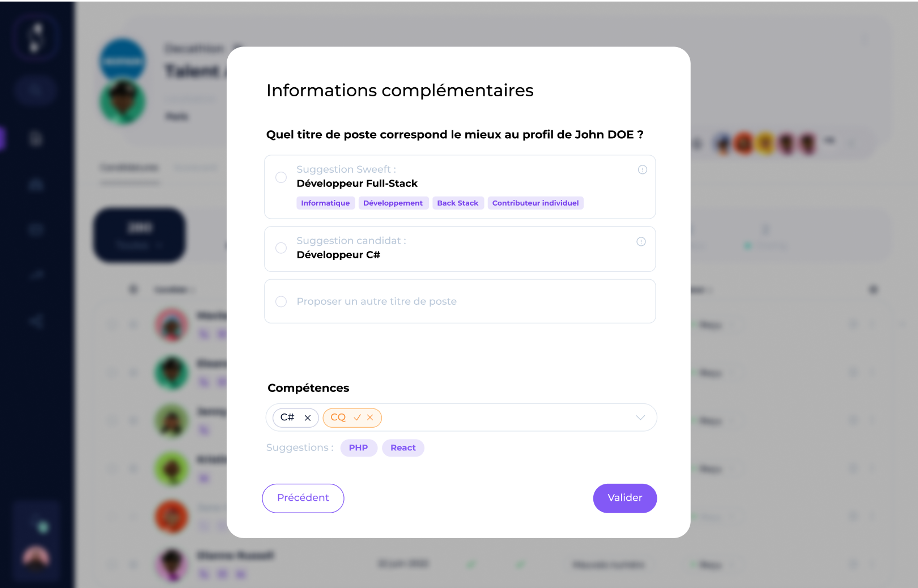Select the Développeur Full-Stack radio option

click(281, 177)
